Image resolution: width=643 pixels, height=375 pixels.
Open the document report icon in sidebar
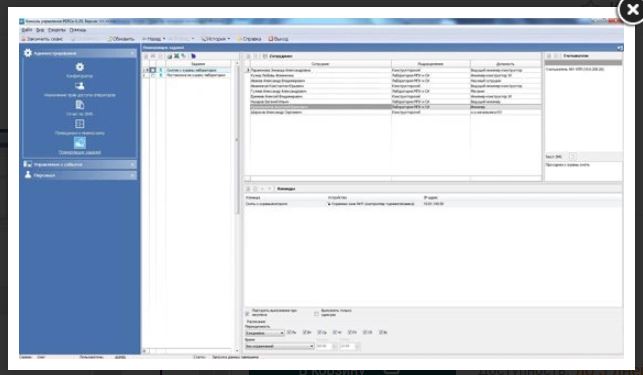click(80, 105)
